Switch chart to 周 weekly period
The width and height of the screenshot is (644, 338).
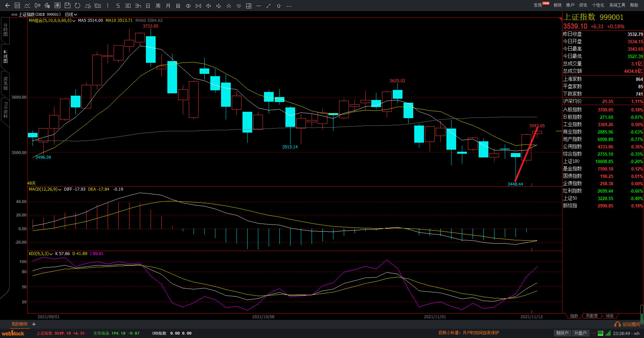tap(158, 6)
